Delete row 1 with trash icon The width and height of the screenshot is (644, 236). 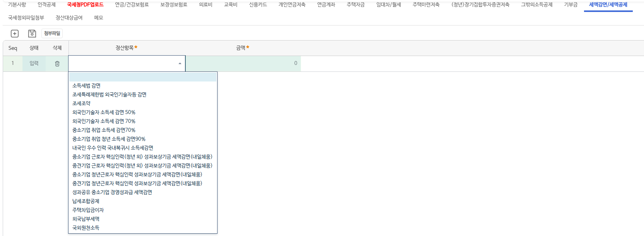57,64
